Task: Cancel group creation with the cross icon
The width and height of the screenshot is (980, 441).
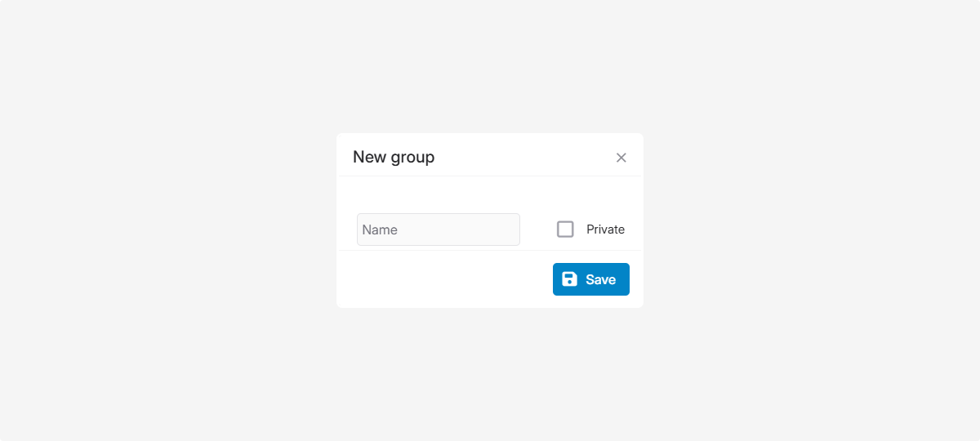Action: click(x=621, y=158)
